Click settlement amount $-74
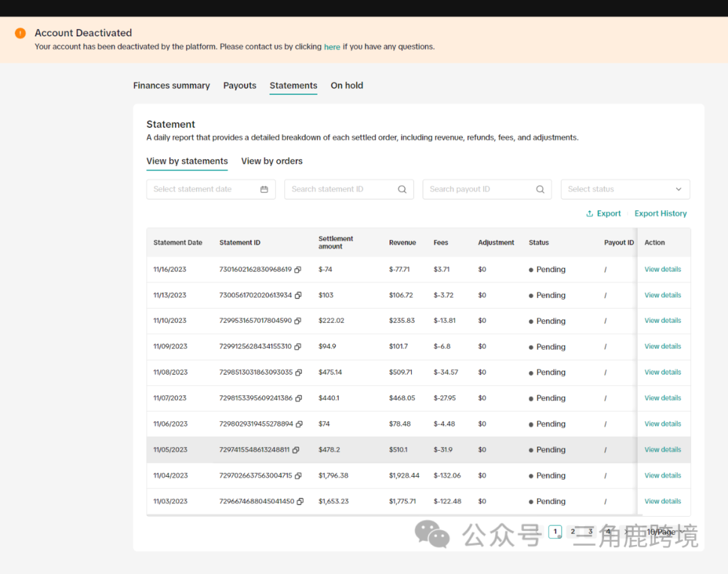 325,269
